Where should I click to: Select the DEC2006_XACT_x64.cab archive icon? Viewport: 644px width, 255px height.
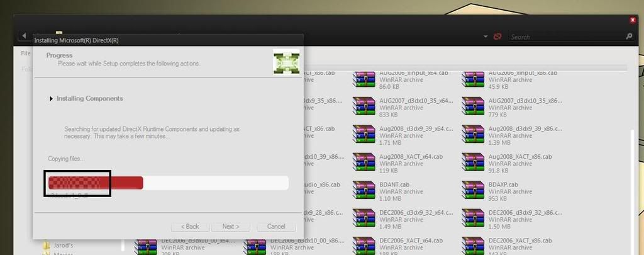364,246
